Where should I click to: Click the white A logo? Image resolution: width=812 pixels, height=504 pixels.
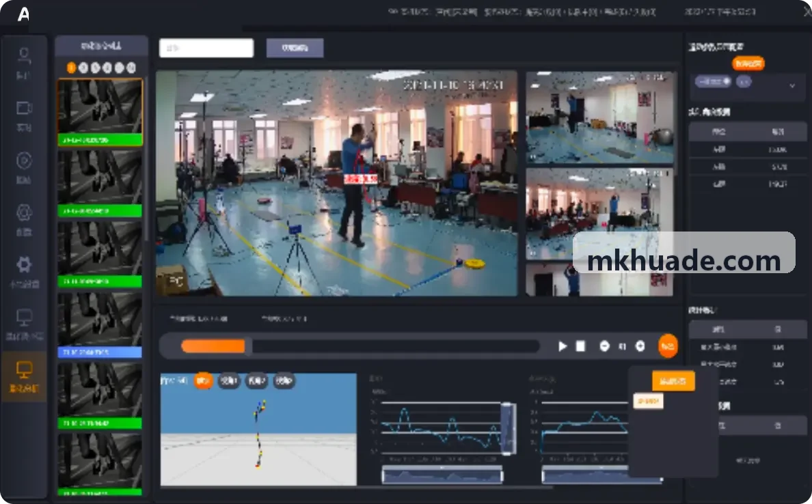pos(23,14)
